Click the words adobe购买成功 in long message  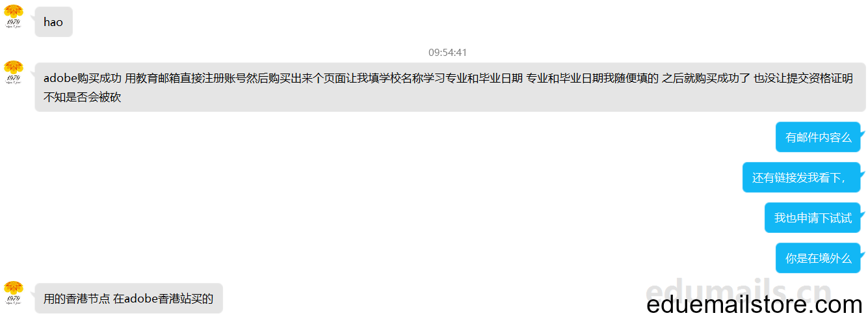[x=83, y=79]
